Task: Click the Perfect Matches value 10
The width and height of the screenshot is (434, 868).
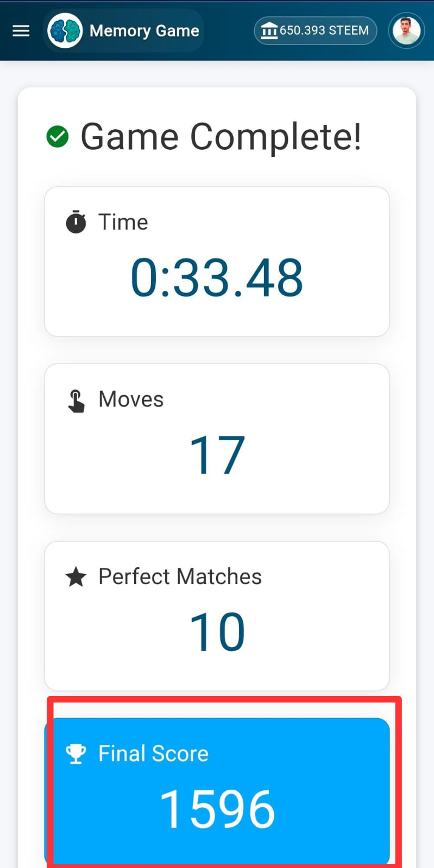Action: click(217, 632)
